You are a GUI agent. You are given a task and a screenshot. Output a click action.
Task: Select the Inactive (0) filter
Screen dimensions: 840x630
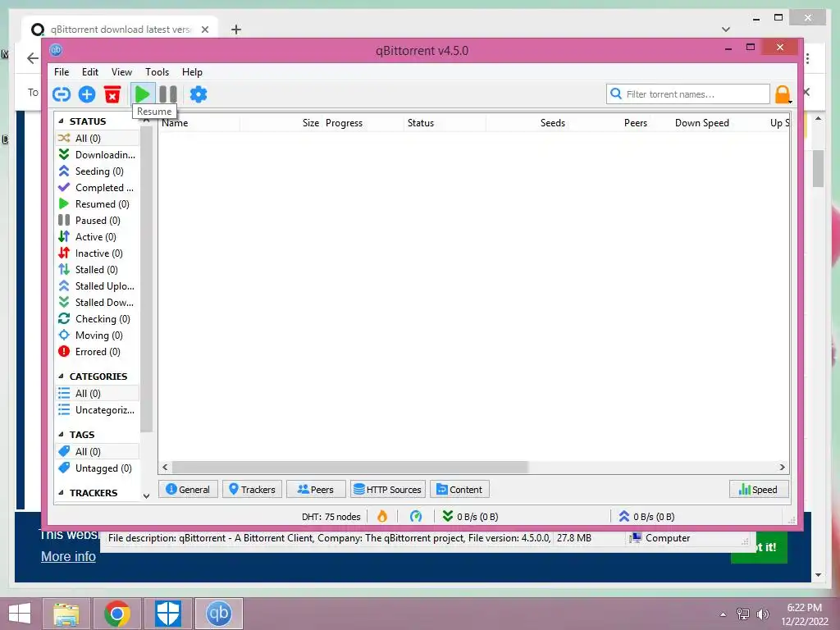97,253
